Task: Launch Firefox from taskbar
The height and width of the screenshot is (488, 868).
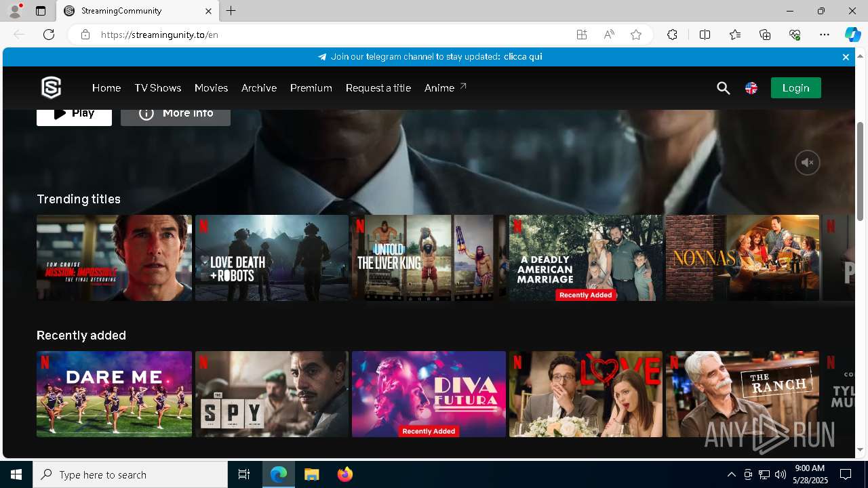Action: click(345, 474)
